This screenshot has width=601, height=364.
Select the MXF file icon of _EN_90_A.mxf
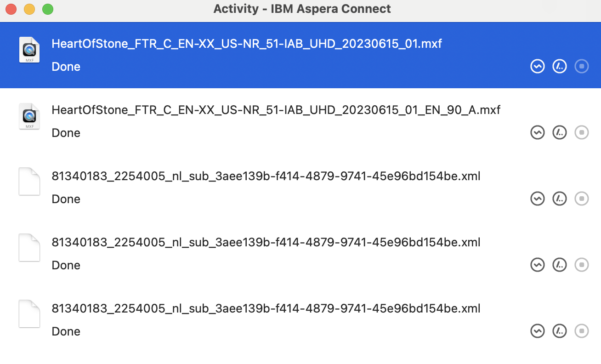tap(29, 116)
